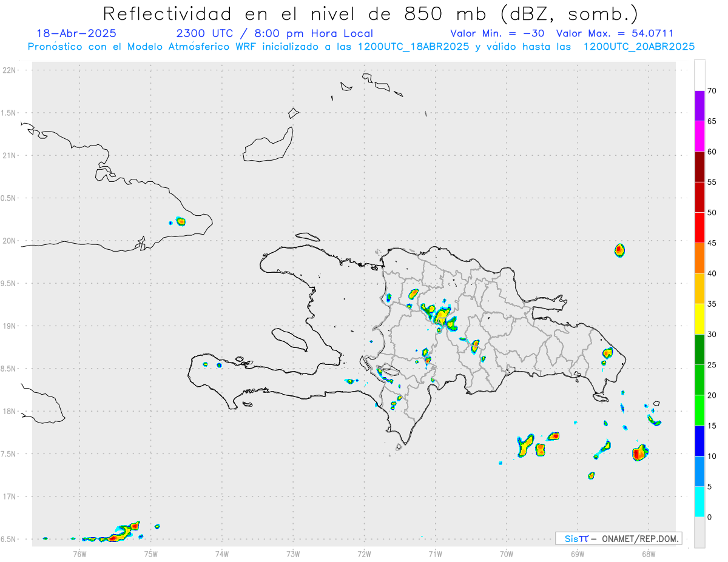The image size is (728, 562).
Task: Select the bright green 20 dBZ band
Action: [699, 410]
